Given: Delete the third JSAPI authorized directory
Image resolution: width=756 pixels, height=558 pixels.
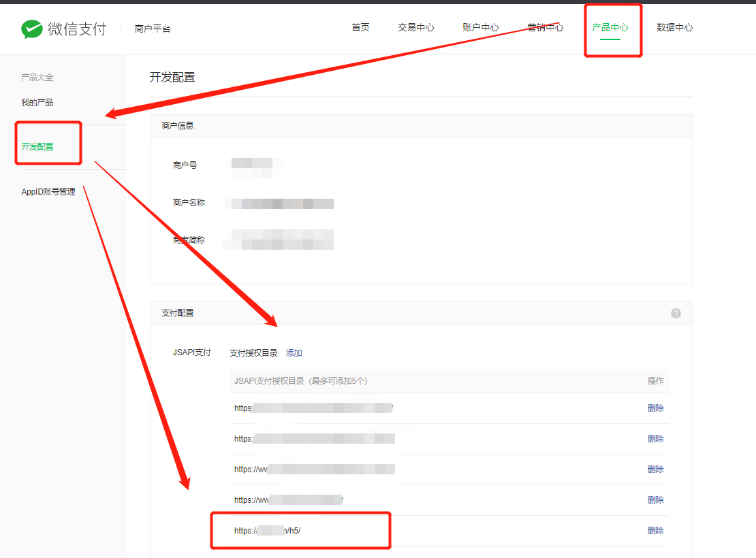Looking at the screenshot, I should 655,470.
